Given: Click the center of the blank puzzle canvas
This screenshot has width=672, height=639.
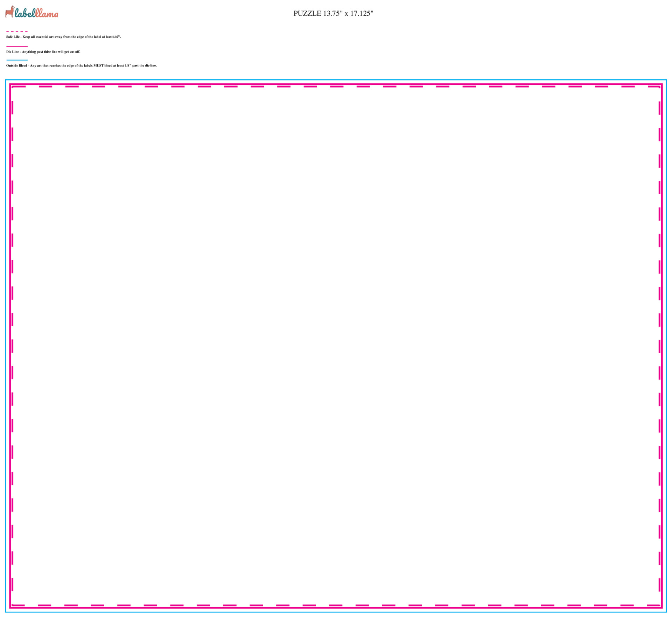Looking at the screenshot, I should click(336, 347).
